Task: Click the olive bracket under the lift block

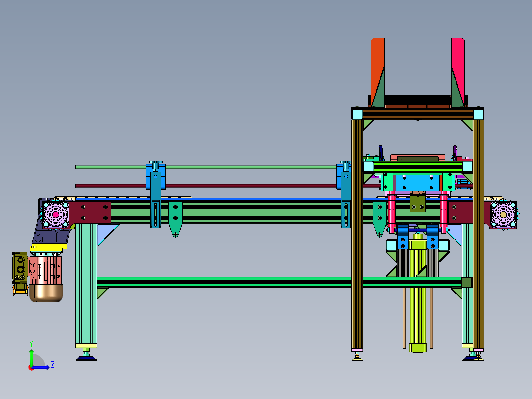Action: pos(418,203)
